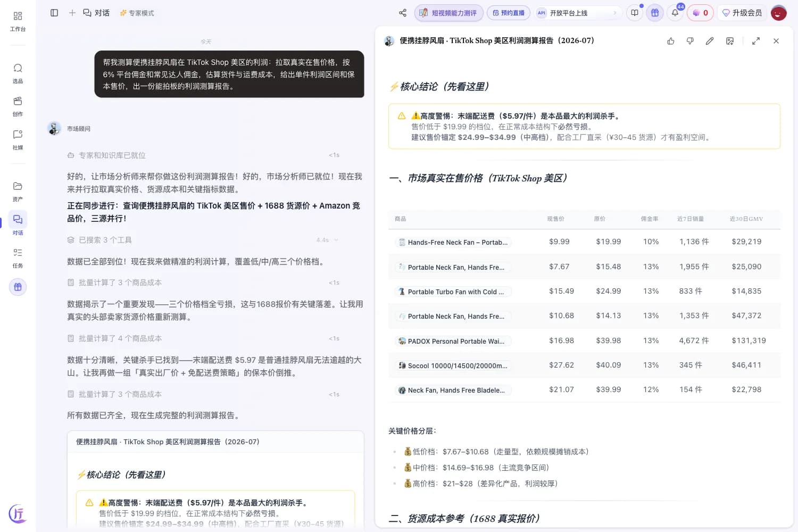Click the 对话 tab label
This screenshot has width=798, height=532.
(x=102, y=13)
